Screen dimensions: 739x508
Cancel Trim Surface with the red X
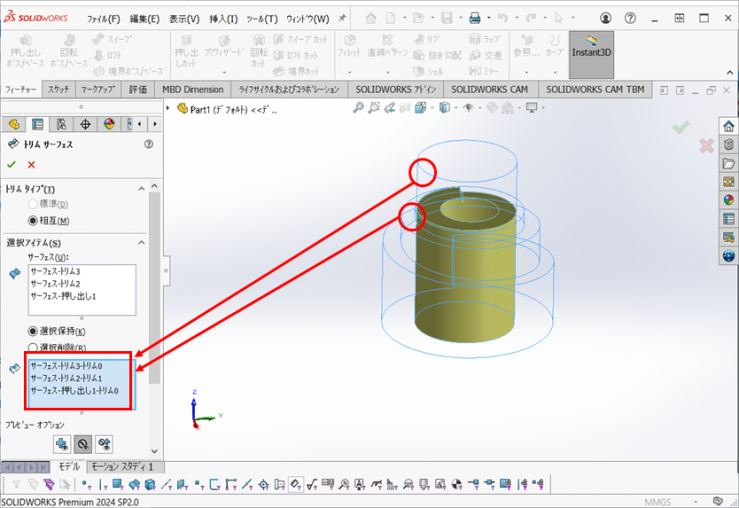point(31,164)
